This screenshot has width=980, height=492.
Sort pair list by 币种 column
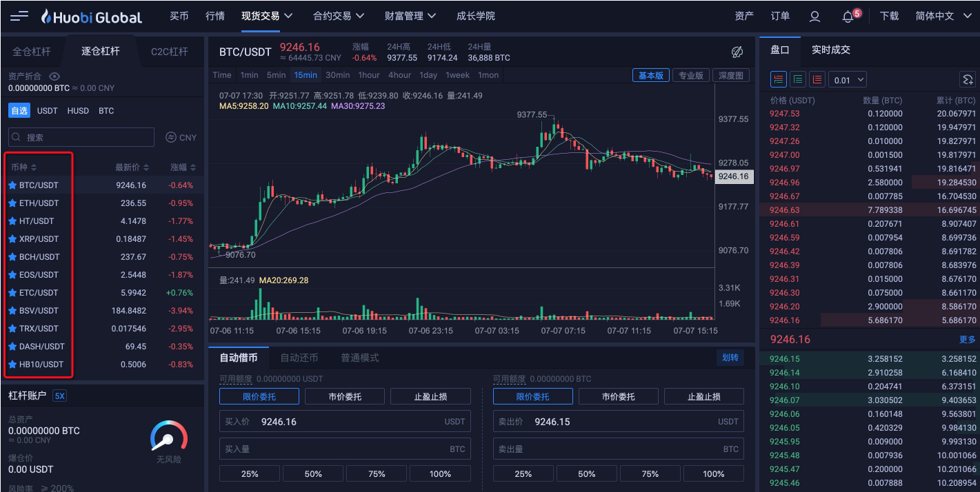point(23,167)
